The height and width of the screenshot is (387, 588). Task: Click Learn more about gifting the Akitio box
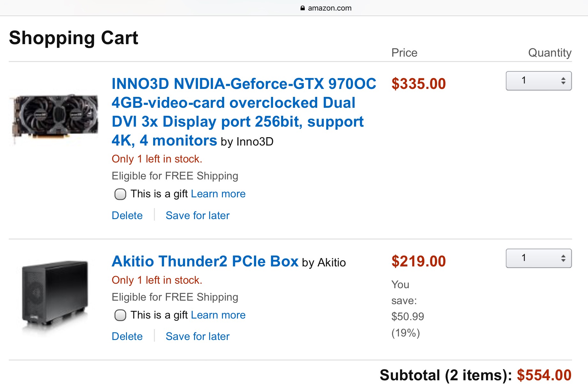coord(218,315)
